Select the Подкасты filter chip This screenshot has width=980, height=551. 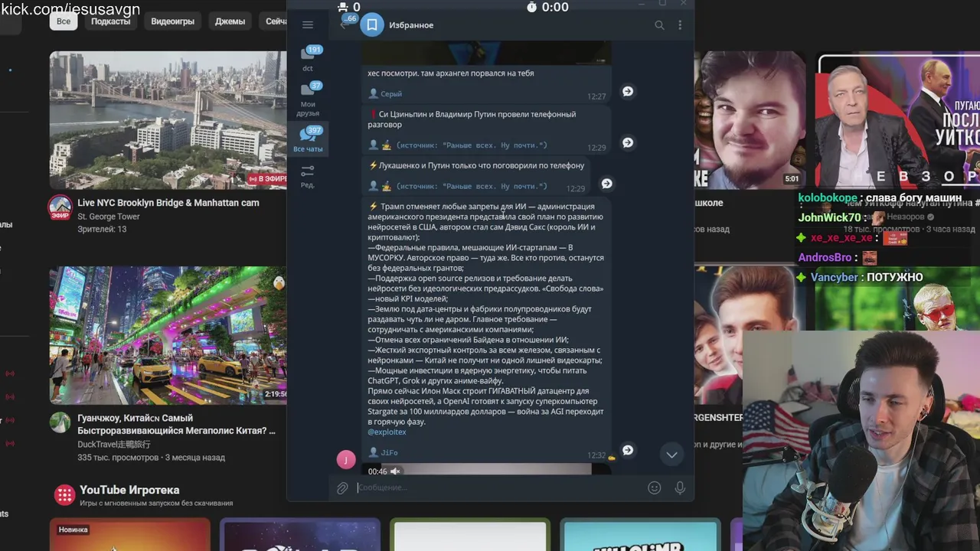(x=110, y=21)
